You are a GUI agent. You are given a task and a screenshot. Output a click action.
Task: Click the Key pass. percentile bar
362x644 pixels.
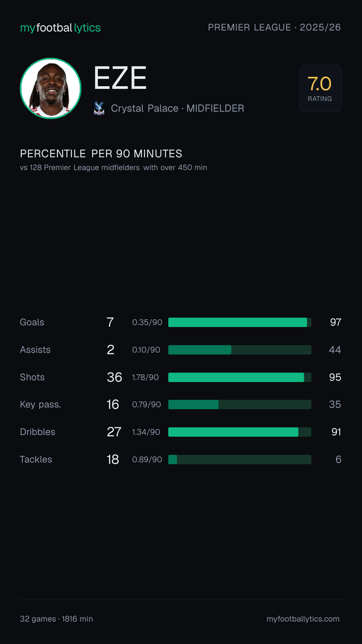click(240, 405)
